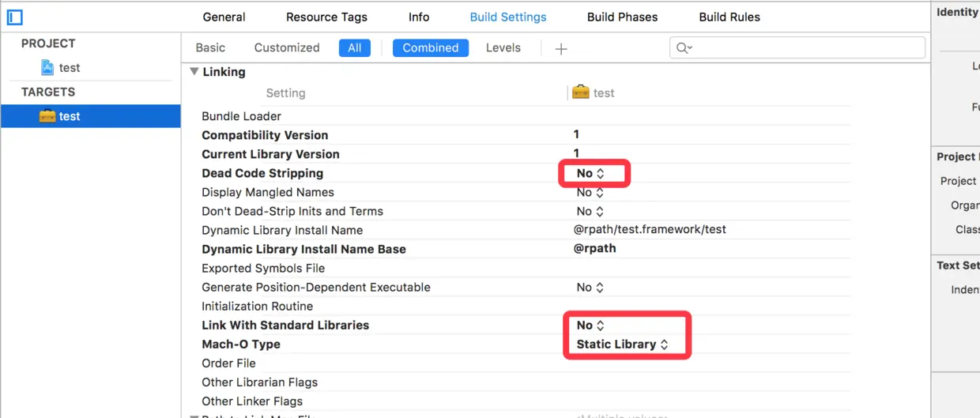Filter to Customized build settings

click(287, 47)
